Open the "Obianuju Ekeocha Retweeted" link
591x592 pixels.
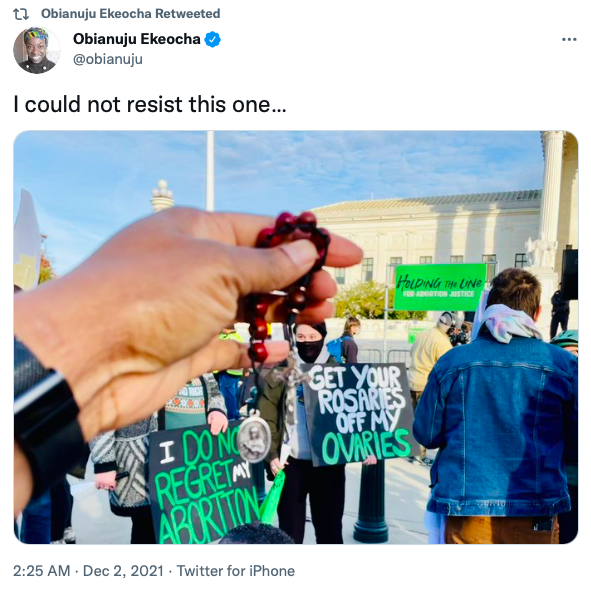(x=130, y=14)
